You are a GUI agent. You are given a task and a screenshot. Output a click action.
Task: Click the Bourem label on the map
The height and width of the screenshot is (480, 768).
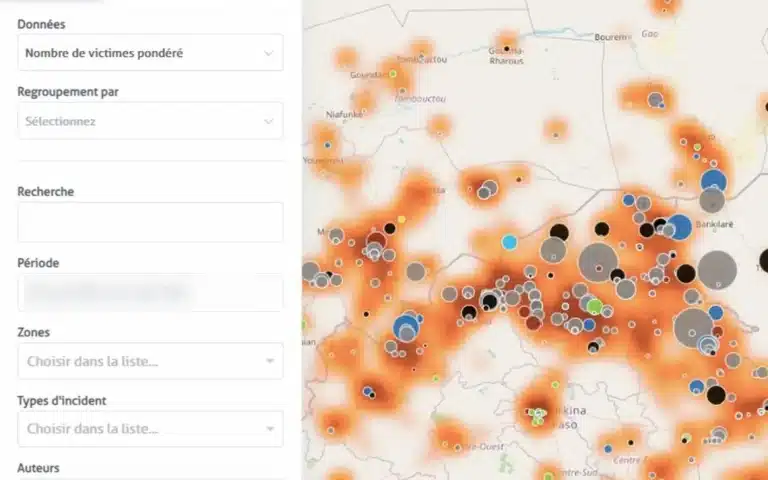(611, 37)
